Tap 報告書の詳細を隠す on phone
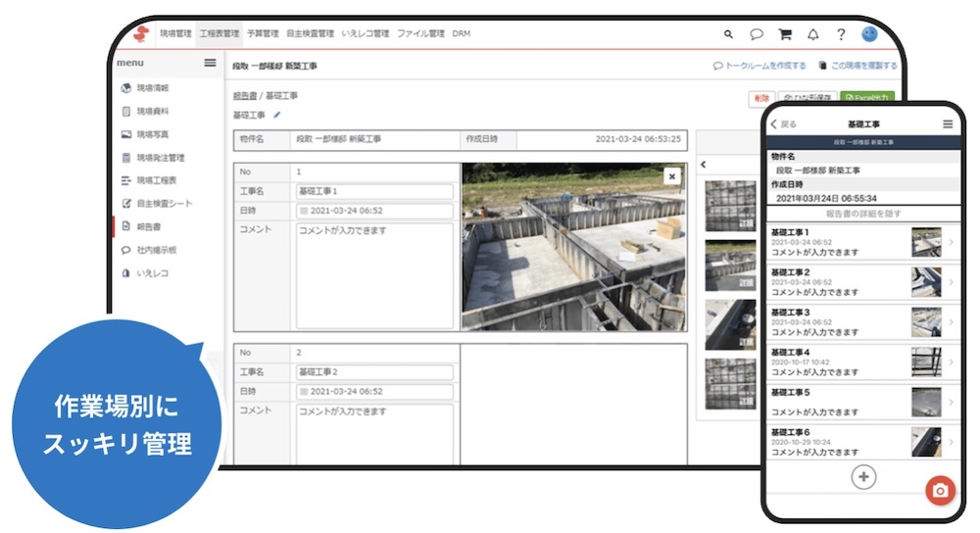This screenshot has height=533, width=980. 863,214
